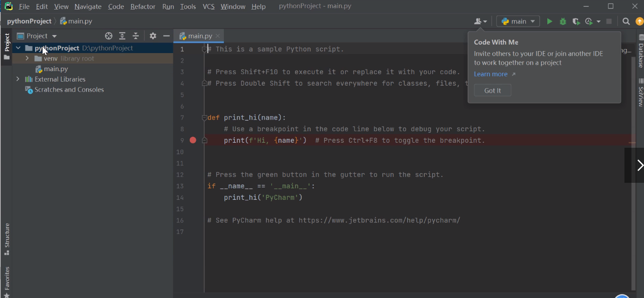Image resolution: width=644 pixels, height=298 pixels.
Task: Open Search Everywhere magnifier icon
Action: pyautogui.click(x=626, y=22)
